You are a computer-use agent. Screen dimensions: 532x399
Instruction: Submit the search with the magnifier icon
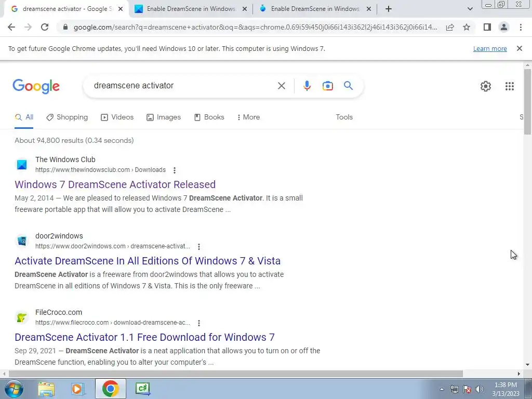click(x=348, y=86)
